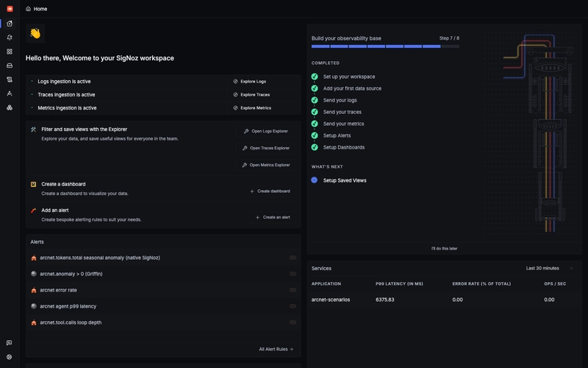This screenshot has height=368, width=588.
Task: Click the icon on arcnet.tool.calls loop depth alert
Action: point(34,322)
